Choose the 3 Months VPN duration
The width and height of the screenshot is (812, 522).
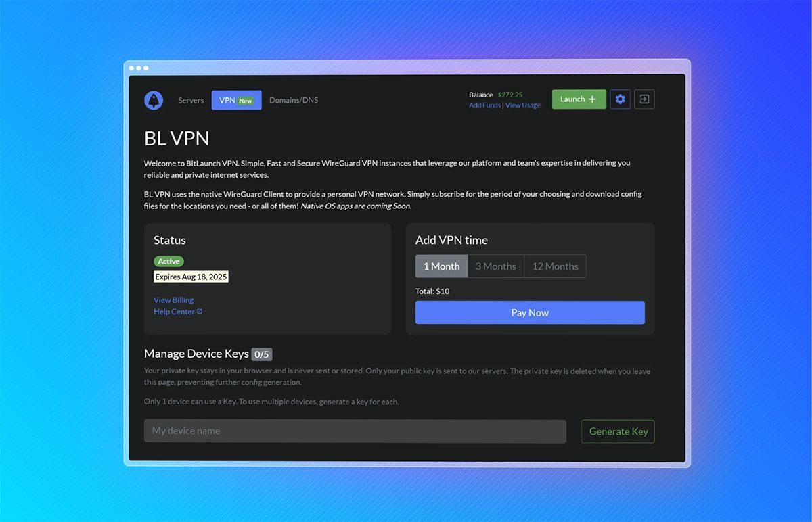[495, 266]
